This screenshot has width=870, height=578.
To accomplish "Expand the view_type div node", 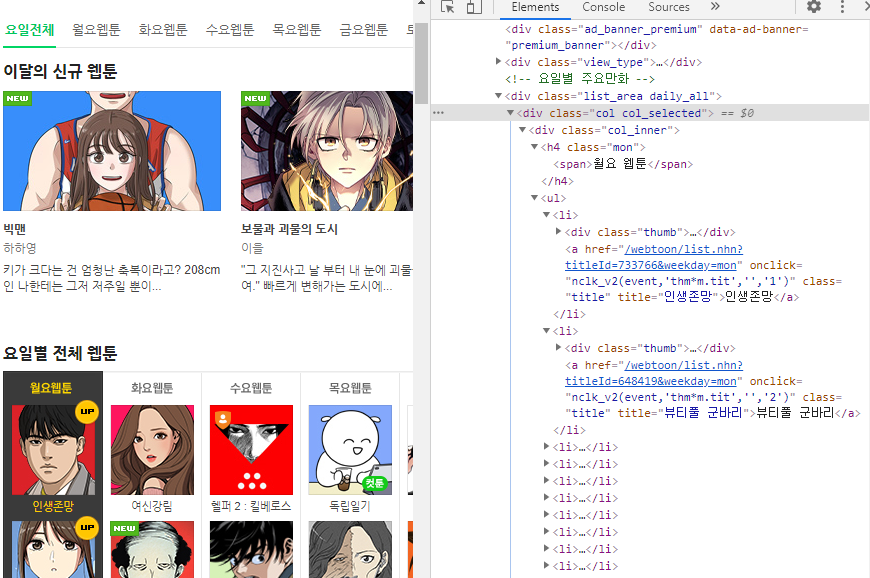I will [498, 62].
